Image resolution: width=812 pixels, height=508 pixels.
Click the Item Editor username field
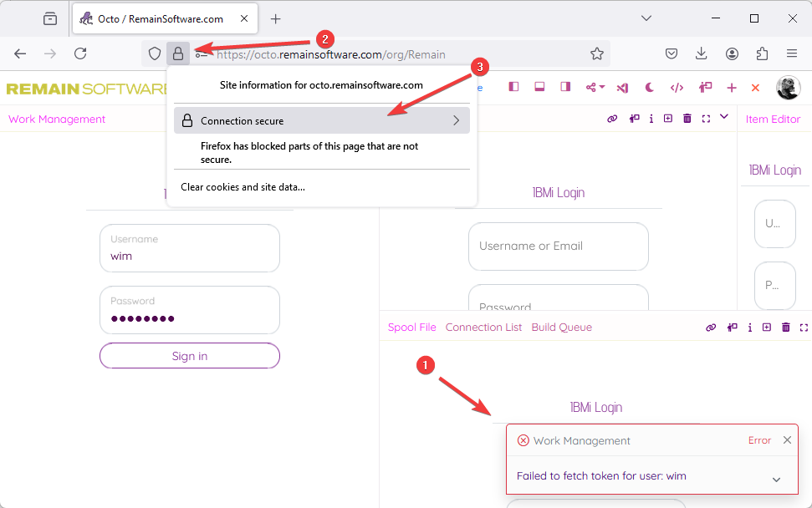pyautogui.click(x=774, y=224)
